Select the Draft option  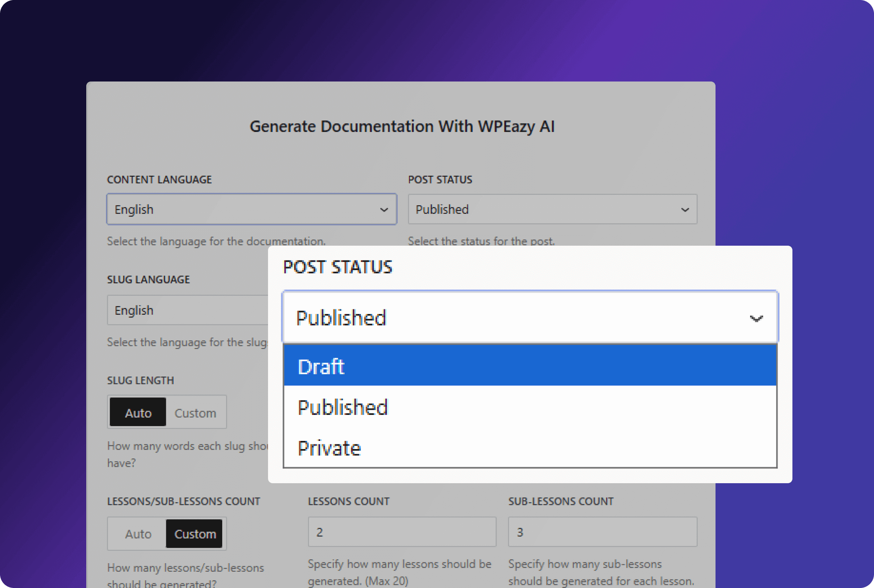[x=530, y=366]
